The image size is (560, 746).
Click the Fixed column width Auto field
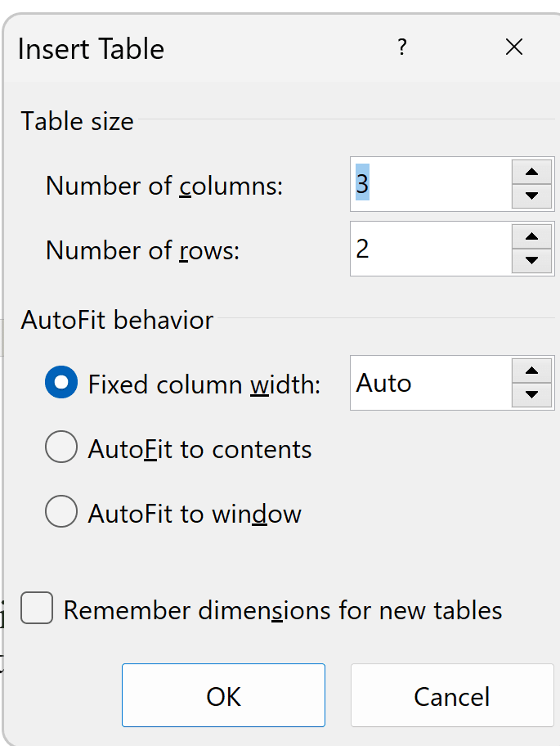[x=431, y=383]
